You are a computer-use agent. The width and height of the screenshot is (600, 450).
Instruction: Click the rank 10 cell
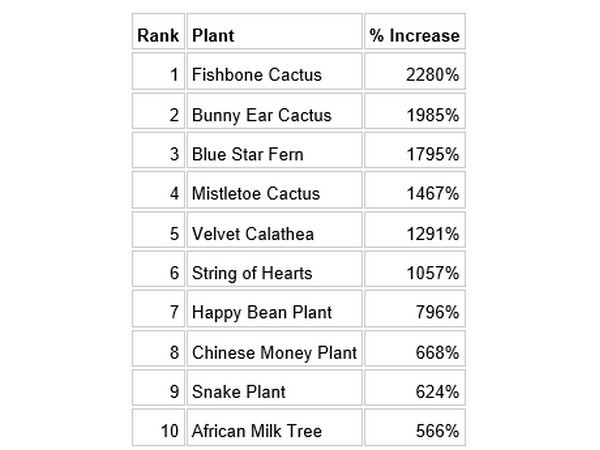(158, 432)
